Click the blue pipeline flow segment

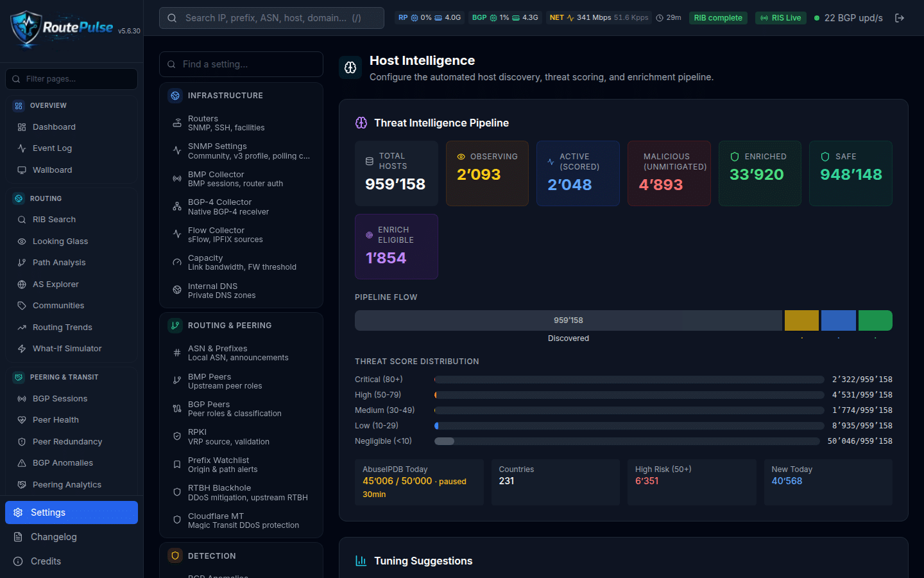838,320
